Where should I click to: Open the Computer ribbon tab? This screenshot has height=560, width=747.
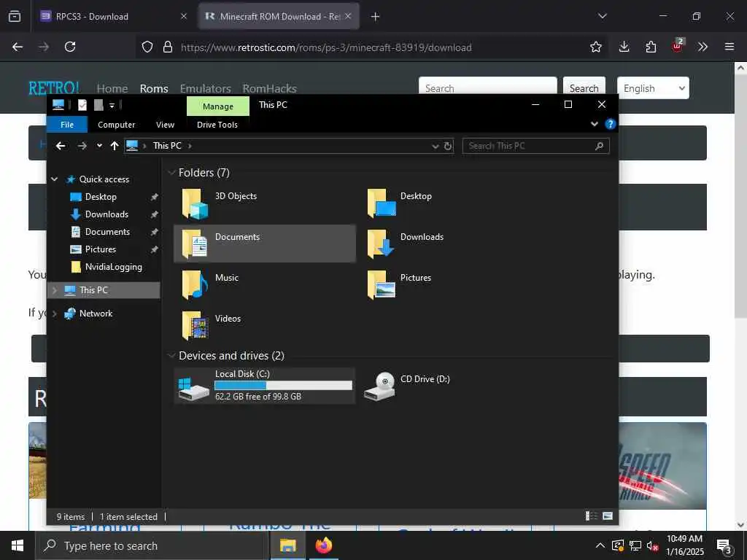(x=116, y=124)
